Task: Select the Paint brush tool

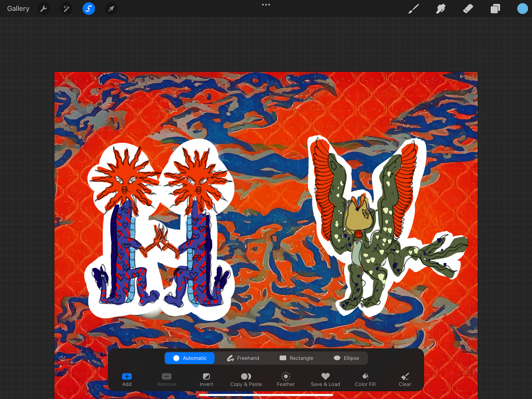Action: (x=413, y=9)
